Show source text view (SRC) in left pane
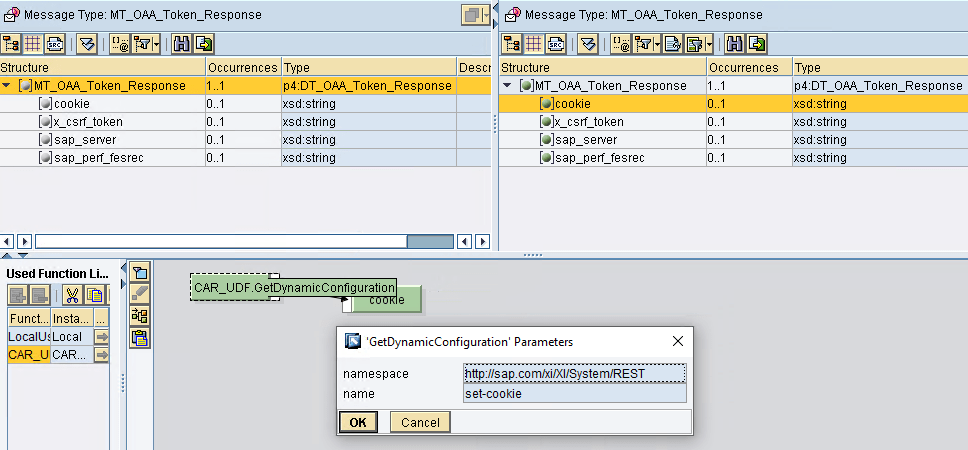This screenshot has height=450, width=968. 54,44
